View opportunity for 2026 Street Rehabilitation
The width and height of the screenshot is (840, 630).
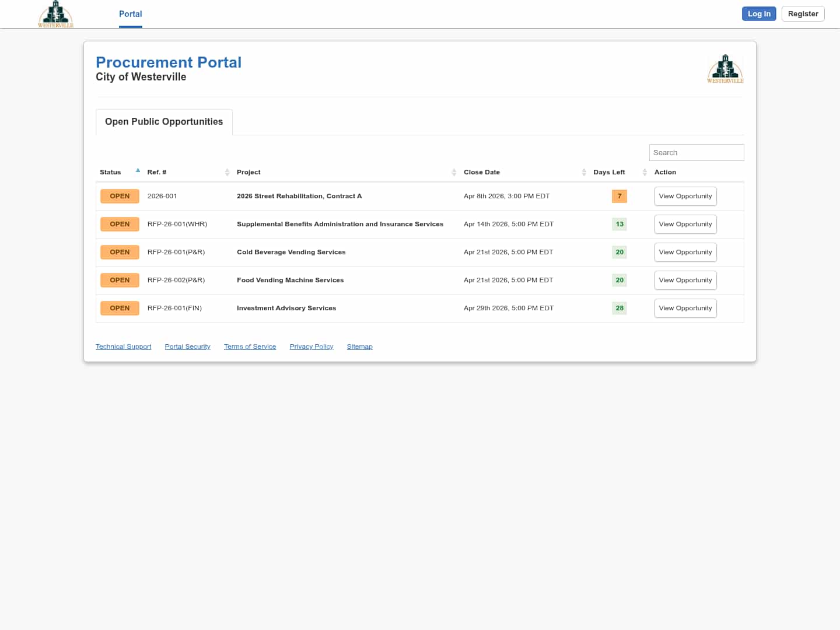tap(685, 196)
